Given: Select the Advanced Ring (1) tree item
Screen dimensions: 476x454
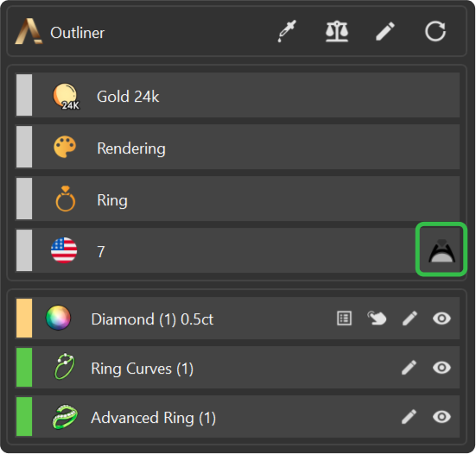Looking at the screenshot, I should 237,417.
